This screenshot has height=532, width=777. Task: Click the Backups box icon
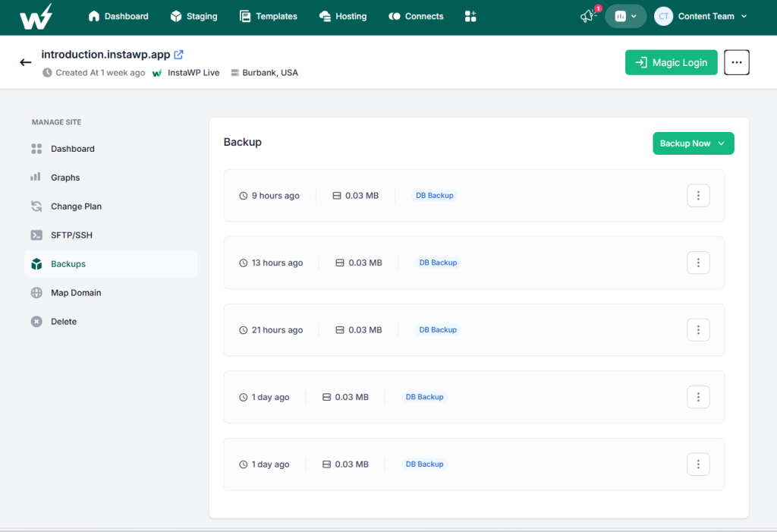[36, 264]
